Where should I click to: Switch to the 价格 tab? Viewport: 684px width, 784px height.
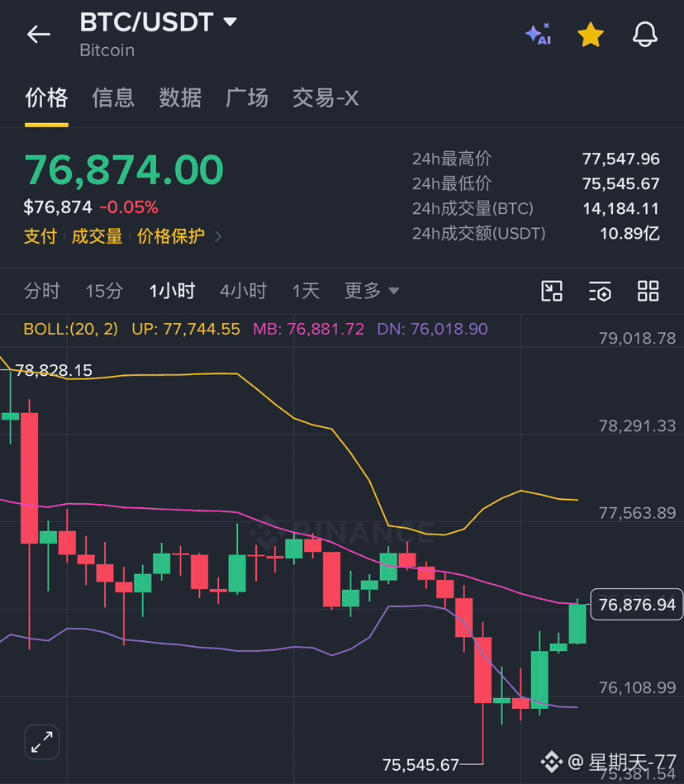46,97
